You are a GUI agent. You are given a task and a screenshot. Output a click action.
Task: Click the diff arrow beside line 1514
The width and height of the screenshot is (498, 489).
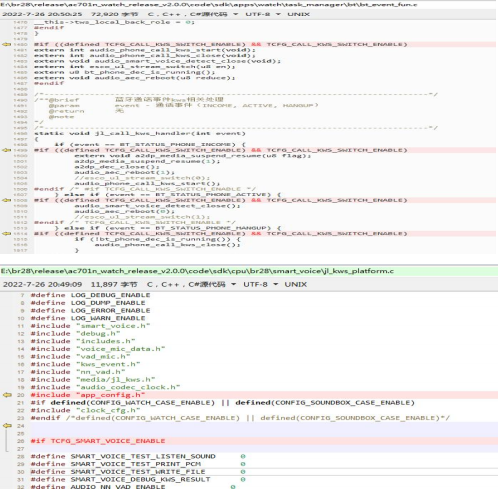pos(6,234)
